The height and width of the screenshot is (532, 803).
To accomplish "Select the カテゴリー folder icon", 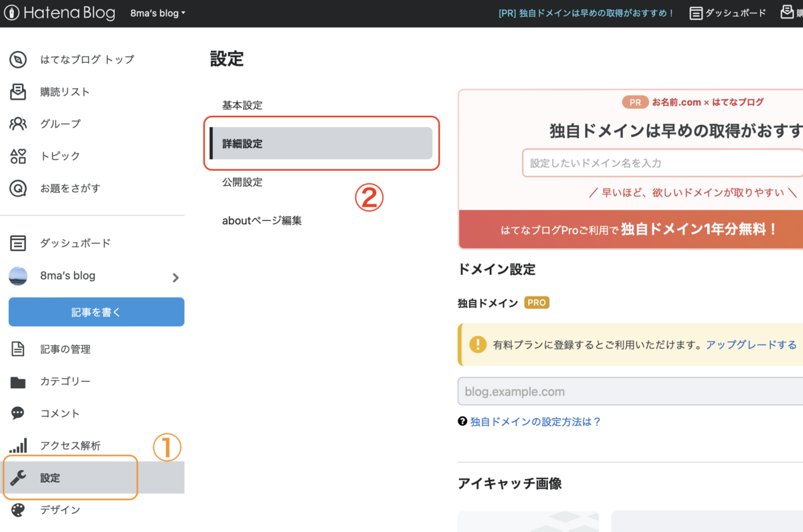I will pyautogui.click(x=18, y=381).
